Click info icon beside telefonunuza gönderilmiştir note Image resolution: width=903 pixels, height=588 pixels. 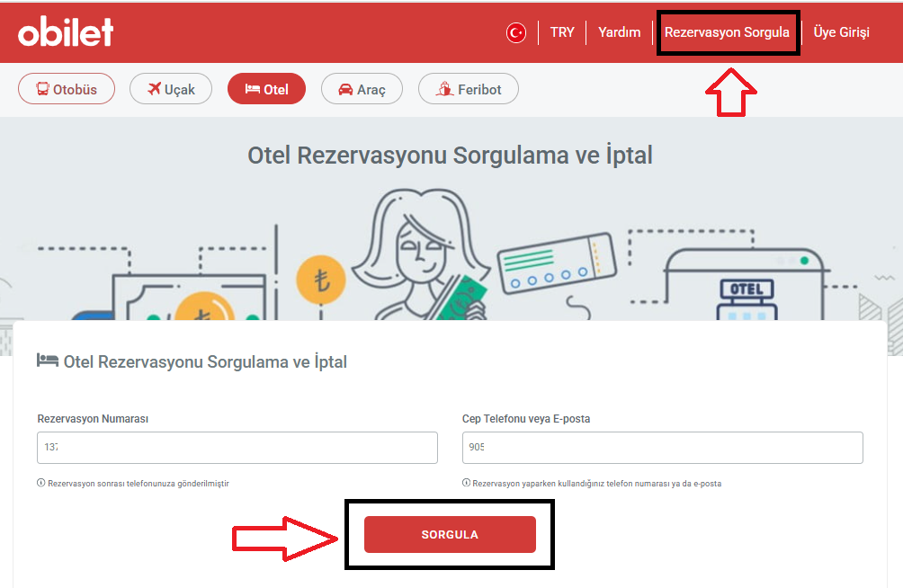click(x=40, y=483)
